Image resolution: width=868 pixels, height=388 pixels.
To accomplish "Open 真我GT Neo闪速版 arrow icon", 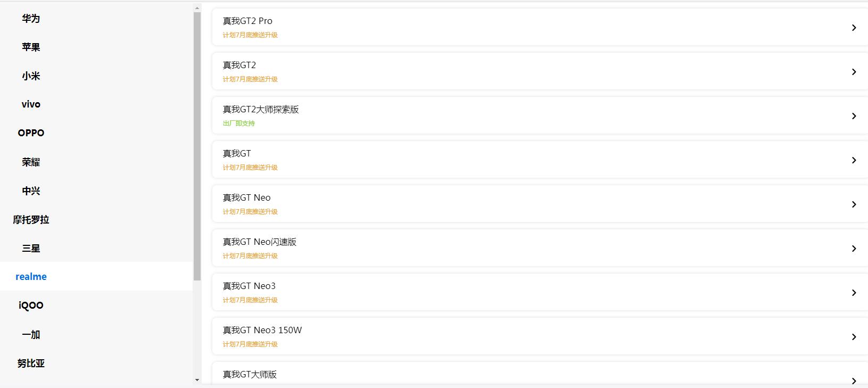I will [x=854, y=249].
